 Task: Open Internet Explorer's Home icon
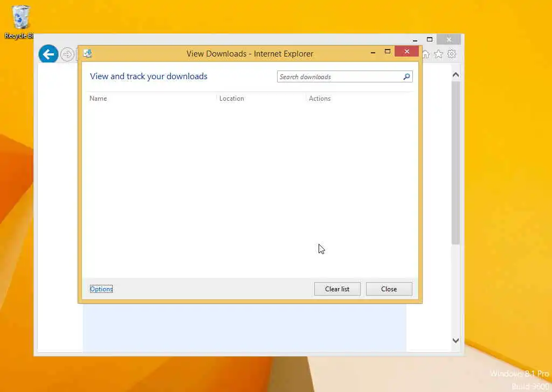point(426,54)
